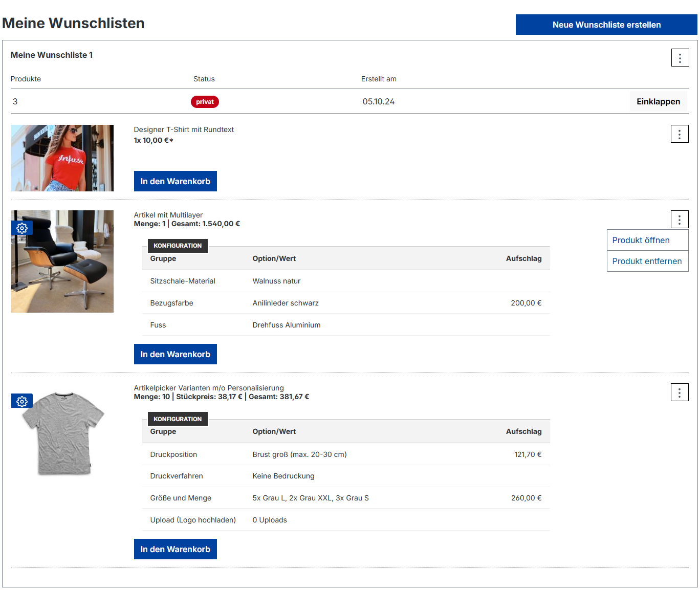Viewport: 700px width, 590px height.
Task: Click '5x Grau L, 2x Grau XXL, 3x Grau S'
Action: tap(311, 498)
